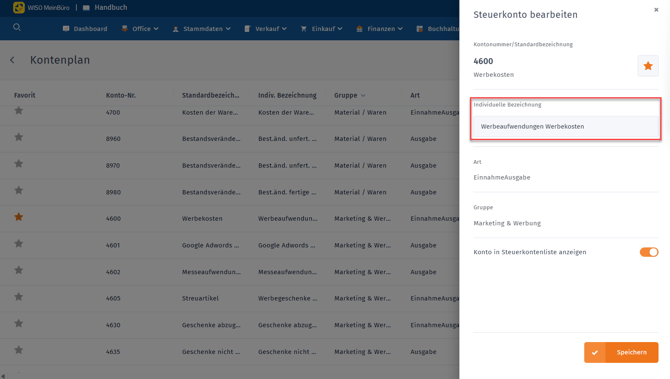The height and width of the screenshot is (379, 670).
Task: Select the 'Google Adwords' standard name cell
Action: (x=210, y=245)
